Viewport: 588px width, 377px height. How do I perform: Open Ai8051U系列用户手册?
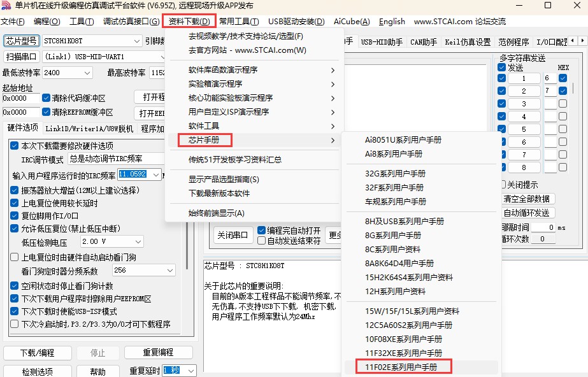pyautogui.click(x=422, y=139)
